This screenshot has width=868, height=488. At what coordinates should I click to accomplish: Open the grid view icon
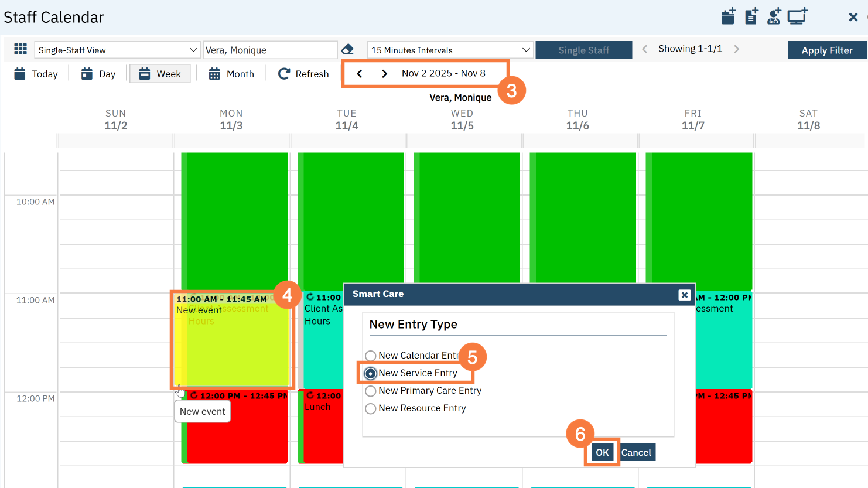tap(20, 49)
